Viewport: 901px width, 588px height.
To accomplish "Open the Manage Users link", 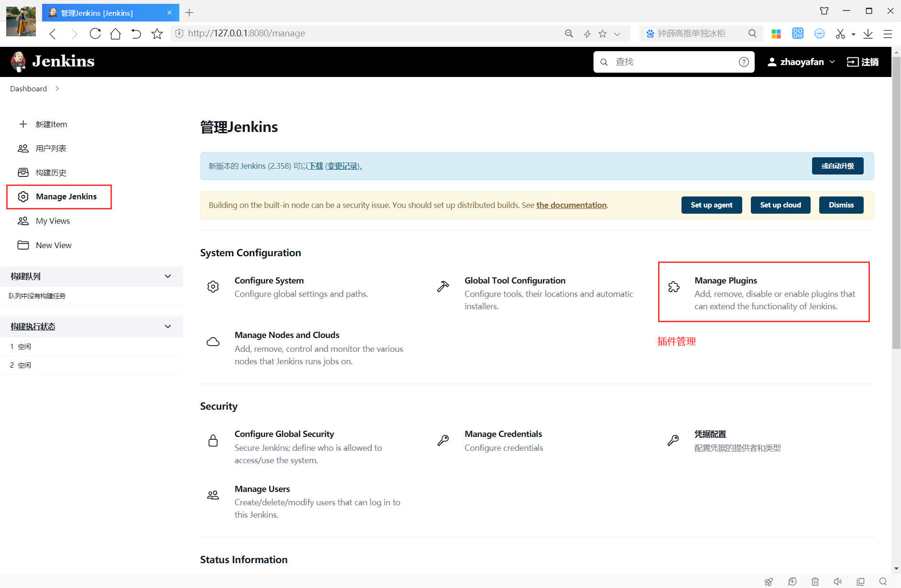I will [262, 489].
